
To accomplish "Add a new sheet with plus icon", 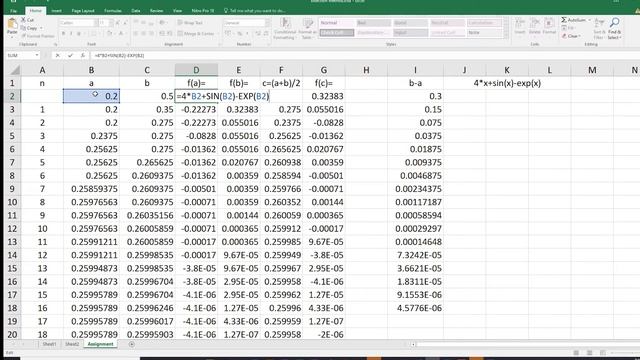I will (131, 344).
